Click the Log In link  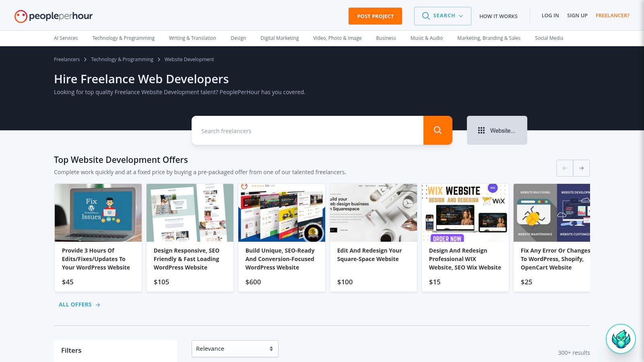tap(550, 16)
